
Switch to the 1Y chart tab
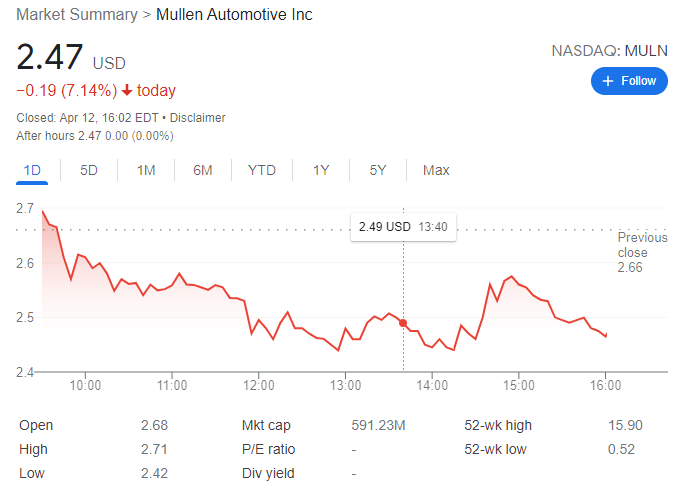tap(321, 170)
